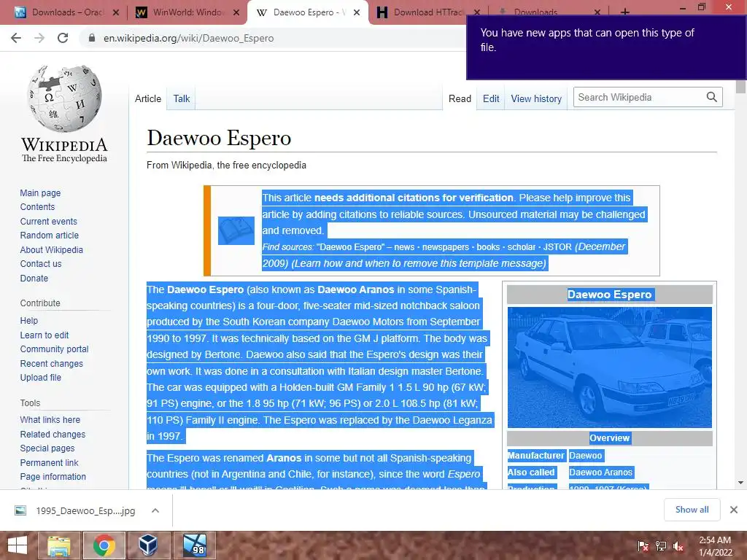Click the downloaded jpg file icon
Screen dimensions: 747x560
[20, 510]
